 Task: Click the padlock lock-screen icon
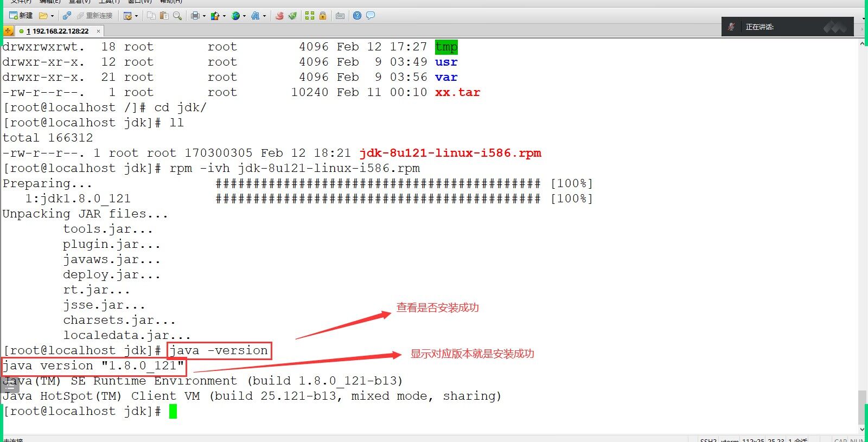coord(323,16)
